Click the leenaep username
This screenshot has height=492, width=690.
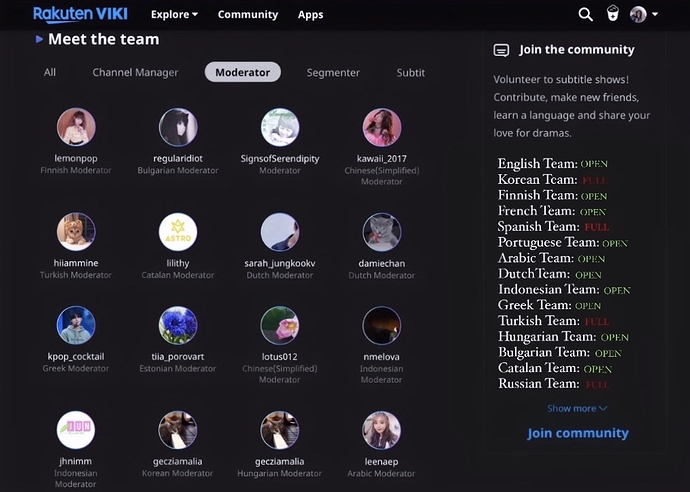point(382,461)
